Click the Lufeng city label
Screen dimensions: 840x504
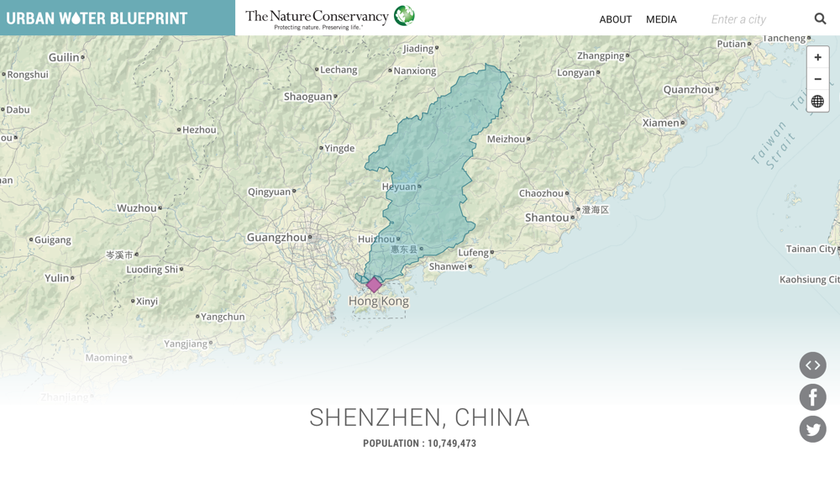[473, 252]
